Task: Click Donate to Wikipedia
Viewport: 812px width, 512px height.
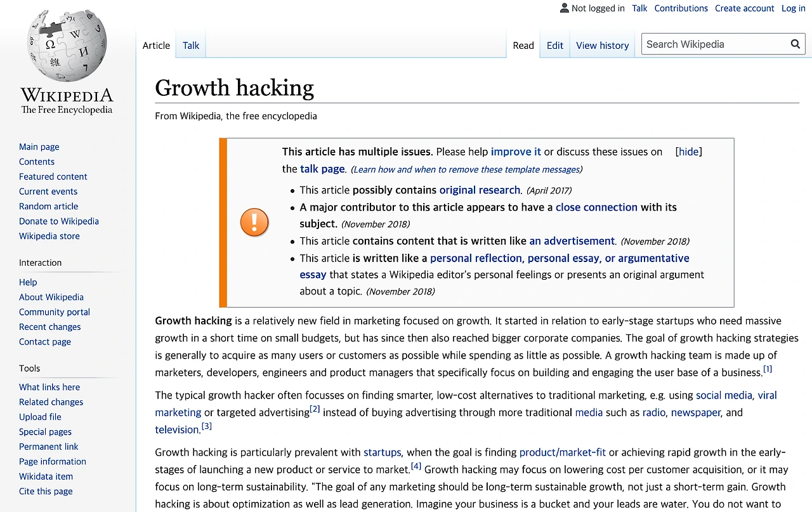Action: click(x=59, y=221)
